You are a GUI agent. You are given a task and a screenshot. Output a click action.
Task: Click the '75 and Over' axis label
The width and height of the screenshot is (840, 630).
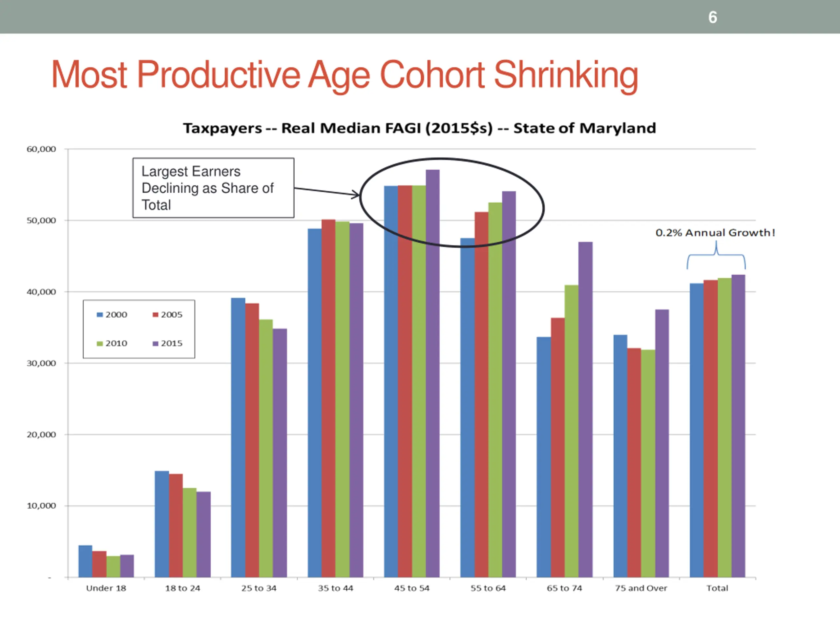(x=640, y=588)
